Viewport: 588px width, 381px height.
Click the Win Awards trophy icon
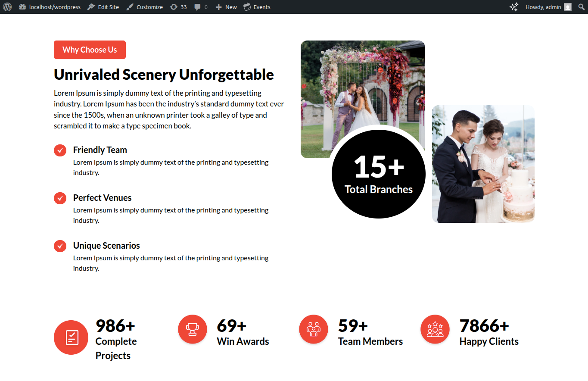[193, 329]
